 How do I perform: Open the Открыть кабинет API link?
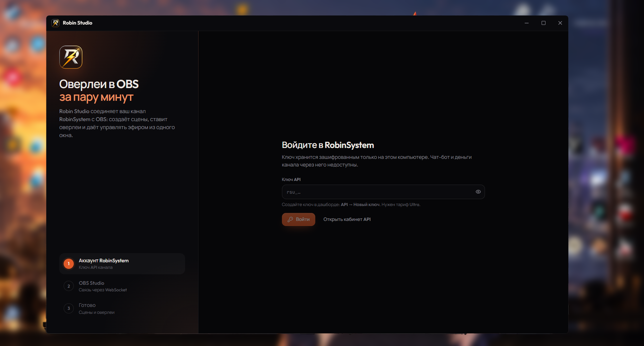pyautogui.click(x=347, y=219)
